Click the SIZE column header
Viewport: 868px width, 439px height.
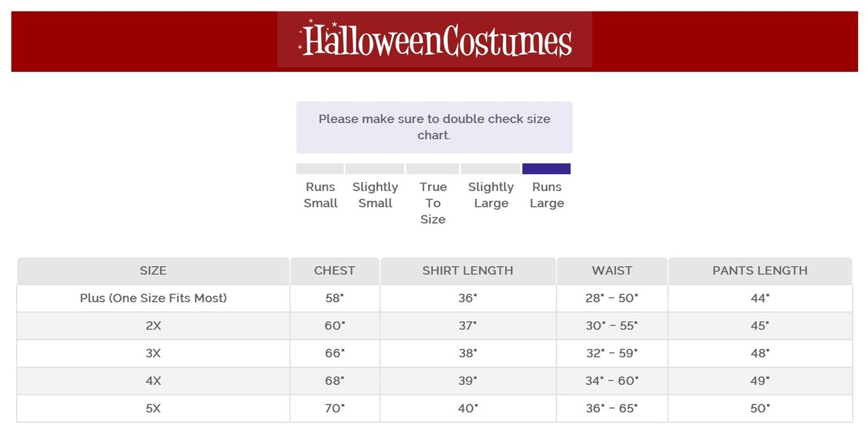pyautogui.click(x=153, y=271)
